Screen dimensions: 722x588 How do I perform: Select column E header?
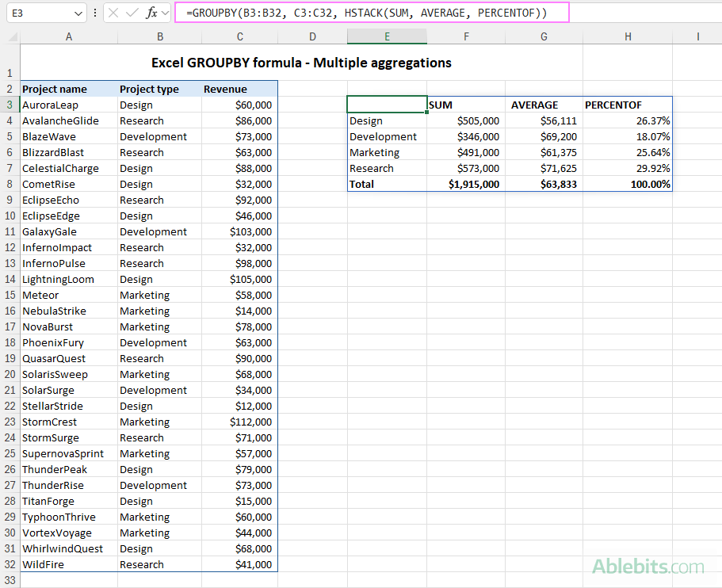(387, 36)
